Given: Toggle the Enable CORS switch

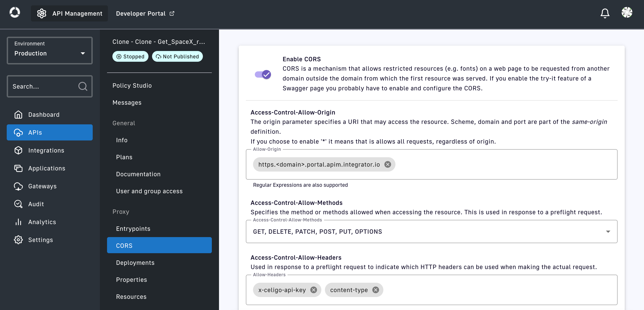Looking at the screenshot, I should click(263, 74).
